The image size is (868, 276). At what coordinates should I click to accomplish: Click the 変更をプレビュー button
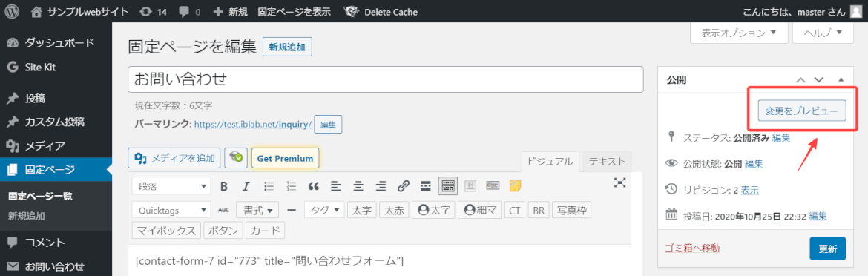(x=802, y=111)
